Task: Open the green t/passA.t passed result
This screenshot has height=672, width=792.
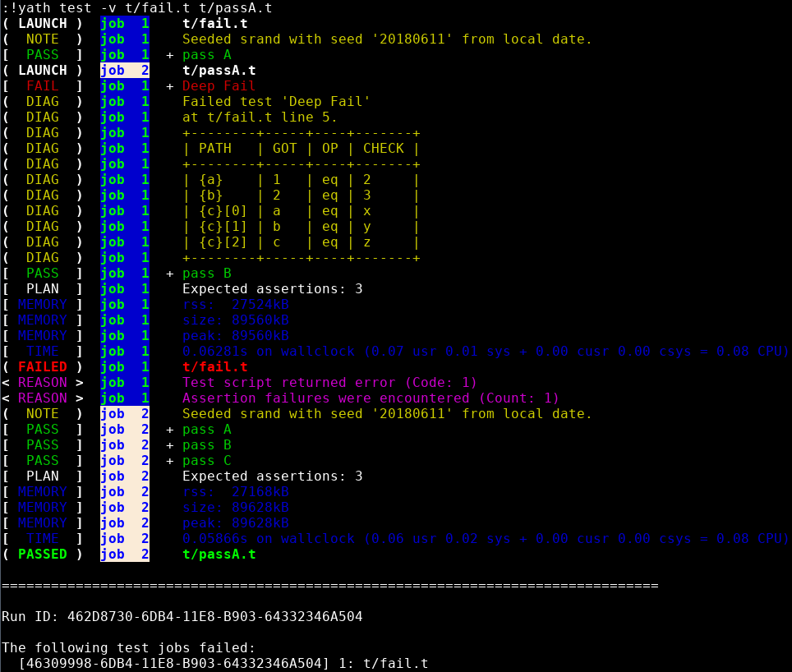Action: (219, 555)
